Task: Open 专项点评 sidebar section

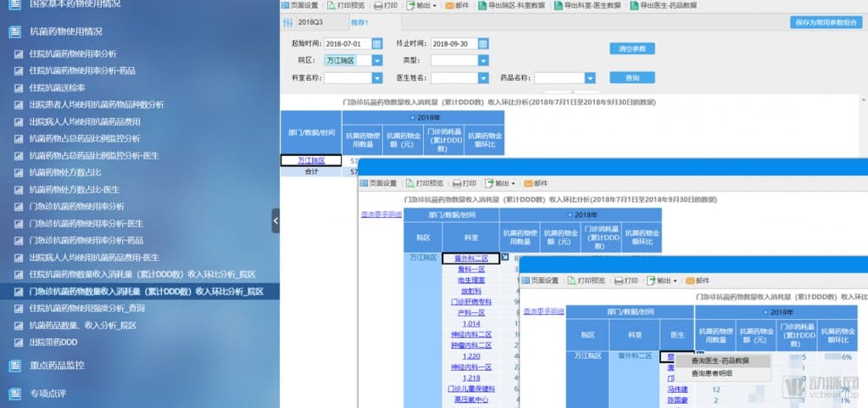Action: pos(47,394)
